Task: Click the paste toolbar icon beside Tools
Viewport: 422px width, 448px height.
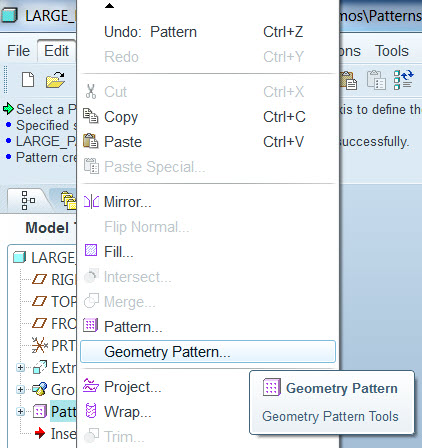Action: [348, 80]
